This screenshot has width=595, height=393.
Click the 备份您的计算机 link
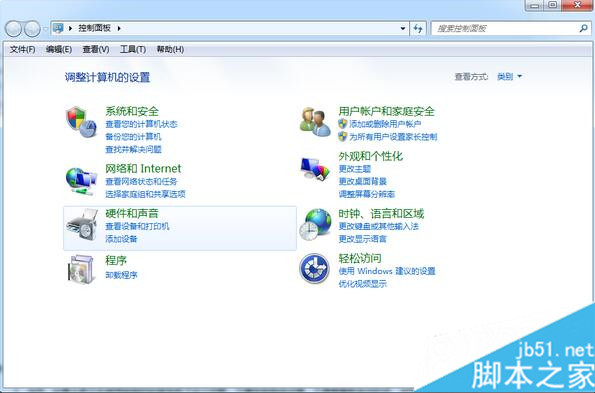(x=133, y=137)
